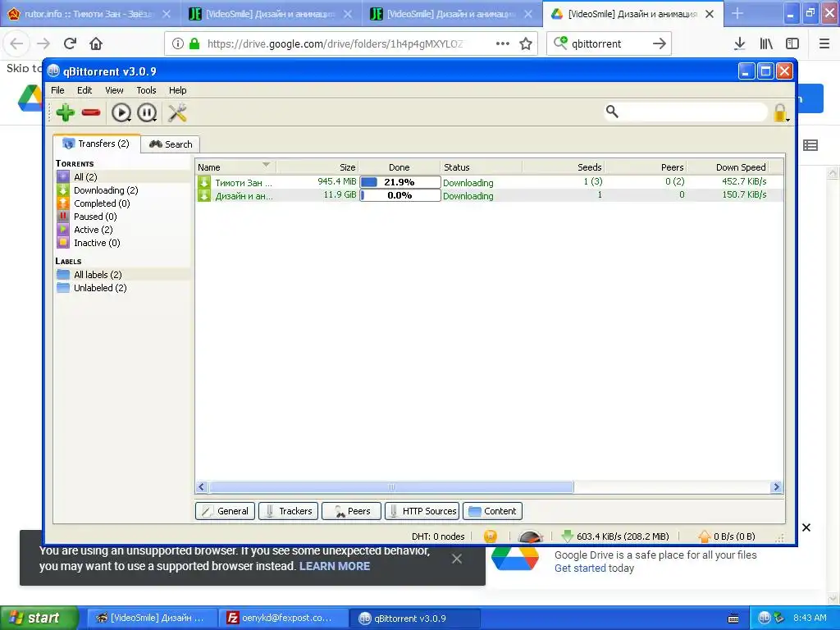Viewport: 840px width, 630px height.
Task: Open the Peers properties button
Action: [351, 511]
